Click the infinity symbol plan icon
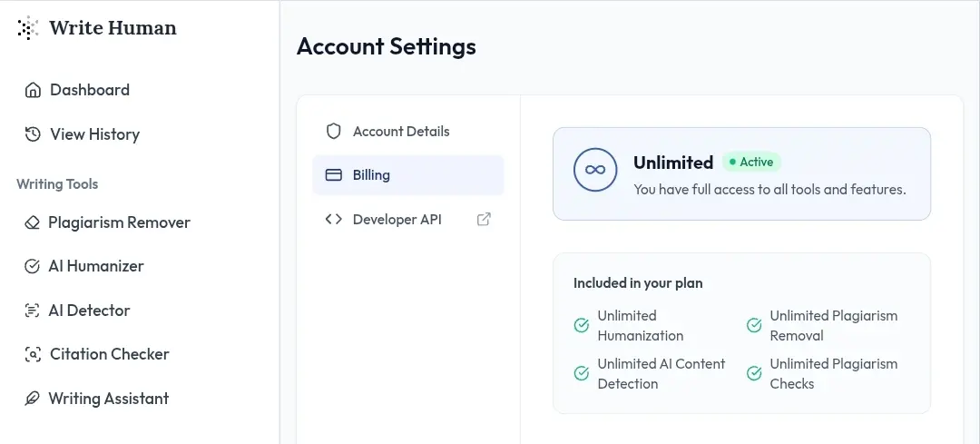Viewport: 980px width, 444px height. pyautogui.click(x=595, y=170)
